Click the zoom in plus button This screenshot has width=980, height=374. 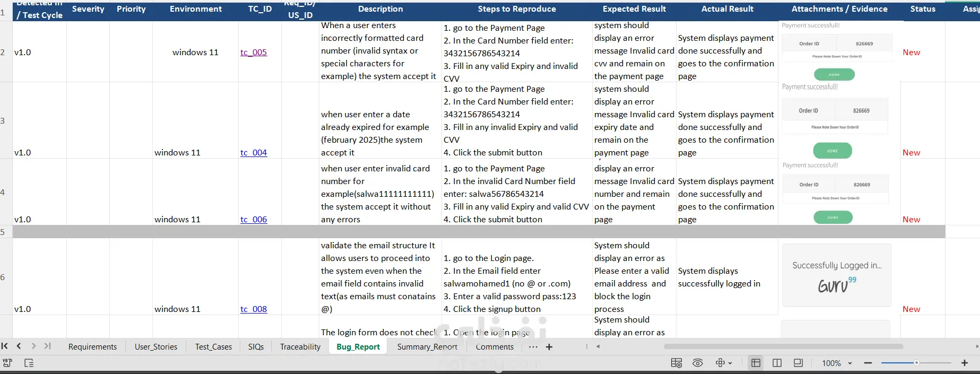point(965,363)
